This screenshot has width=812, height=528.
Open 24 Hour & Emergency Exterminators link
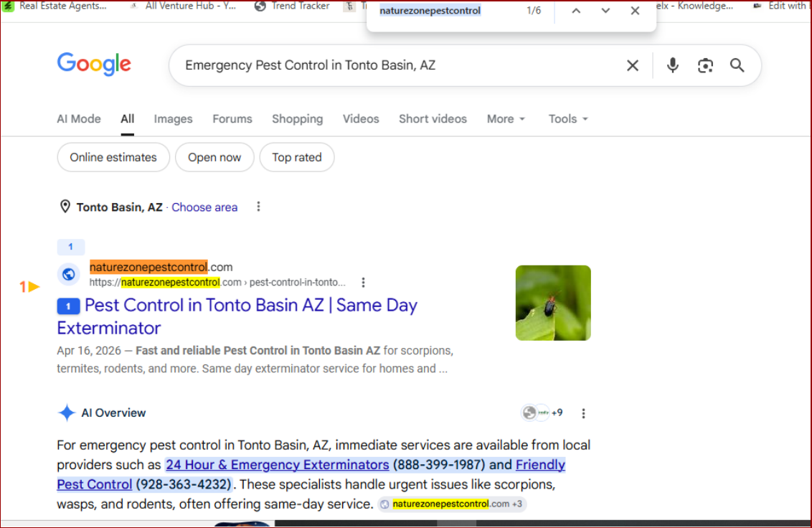click(x=277, y=465)
